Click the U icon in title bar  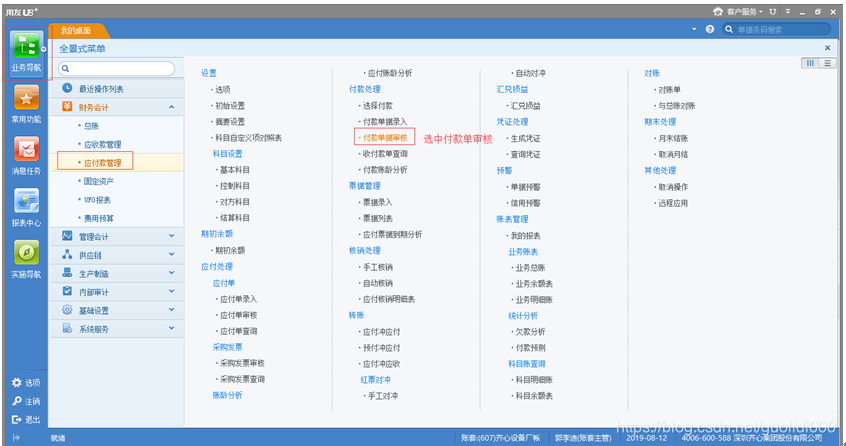point(773,11)
